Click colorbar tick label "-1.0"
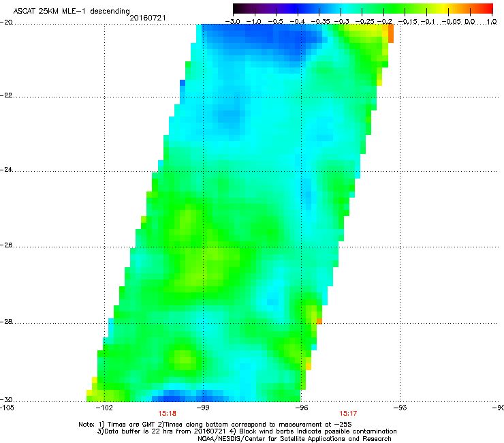 click(x=254, y=22)
